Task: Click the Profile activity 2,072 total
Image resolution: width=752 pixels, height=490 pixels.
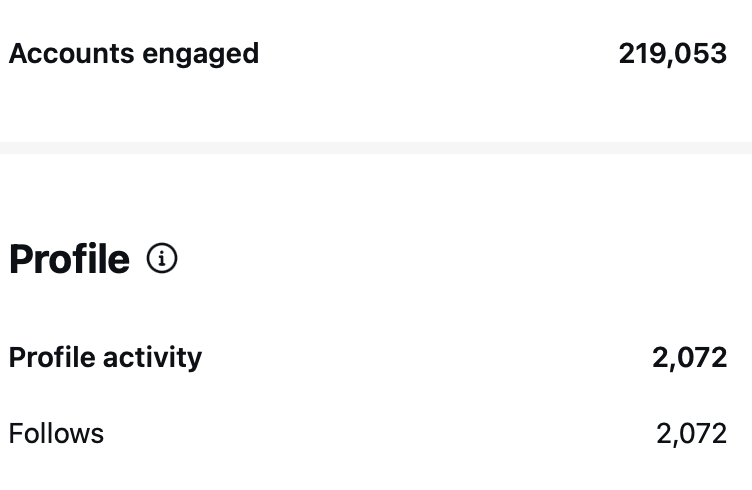Action: click(x=689, y=357)
